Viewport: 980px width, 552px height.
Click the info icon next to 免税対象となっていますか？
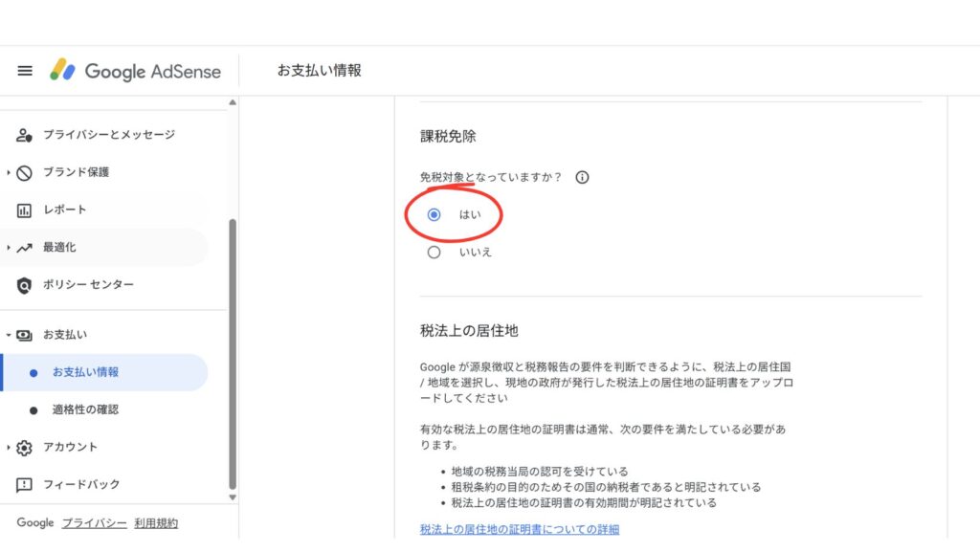tap(582, 177)
